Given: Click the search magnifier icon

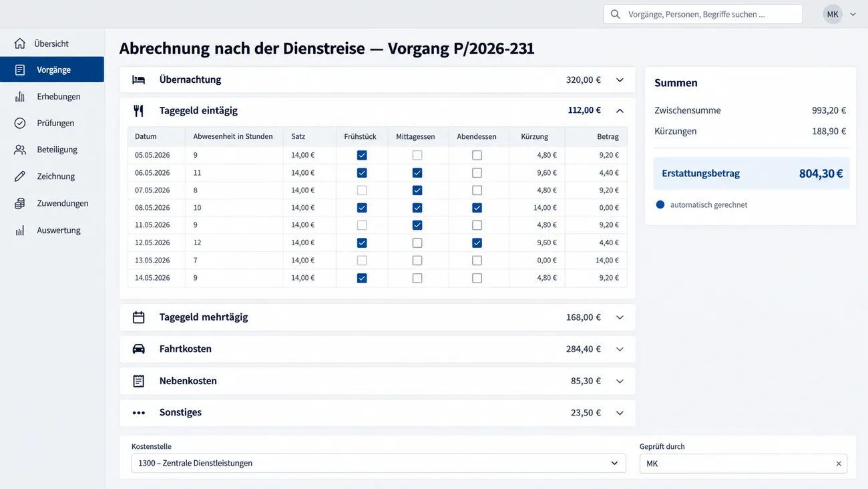Looking at the screenshot, I should (x=615, y=14).
